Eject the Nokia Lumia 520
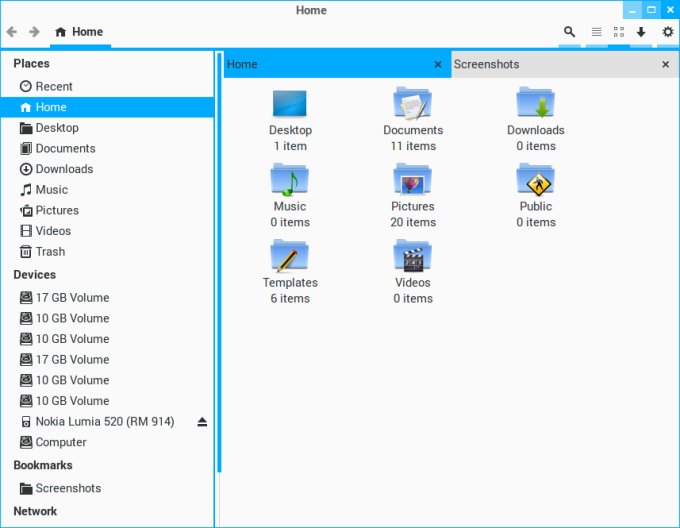Screen dimensions: 680x528 tap(202, 422)
